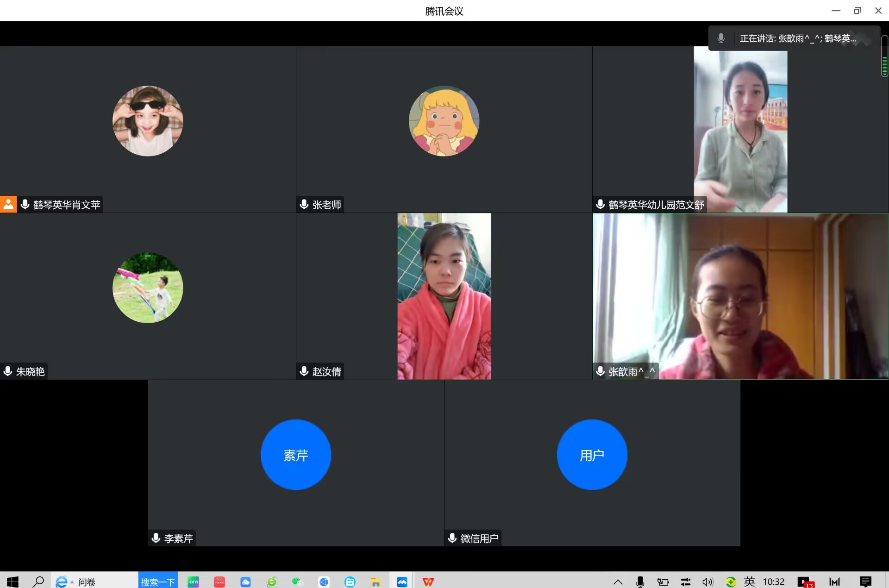Open the iQIYI taskbar app
Viewport: 889px width, 588px height.
[x=193, y=582]
